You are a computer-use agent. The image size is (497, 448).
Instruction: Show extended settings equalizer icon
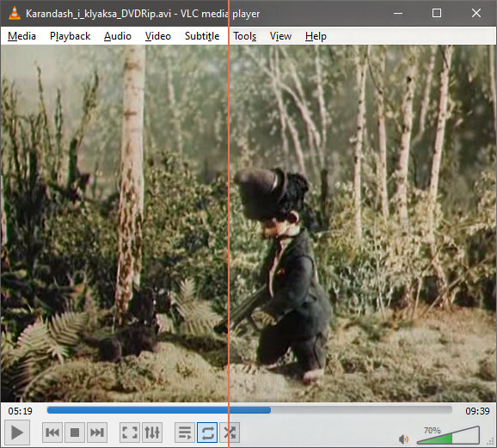pyautogui.click(x=152, y=433)
